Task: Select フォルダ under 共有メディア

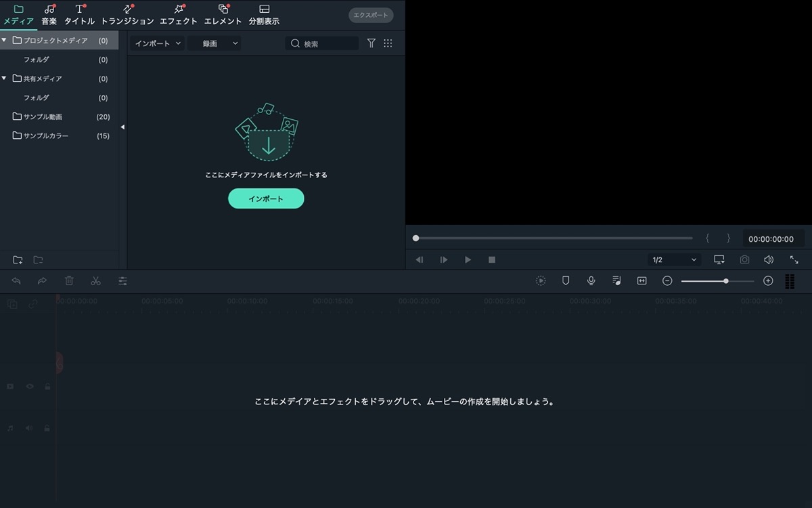Action: pyautogui.click(x=37, y=98)
